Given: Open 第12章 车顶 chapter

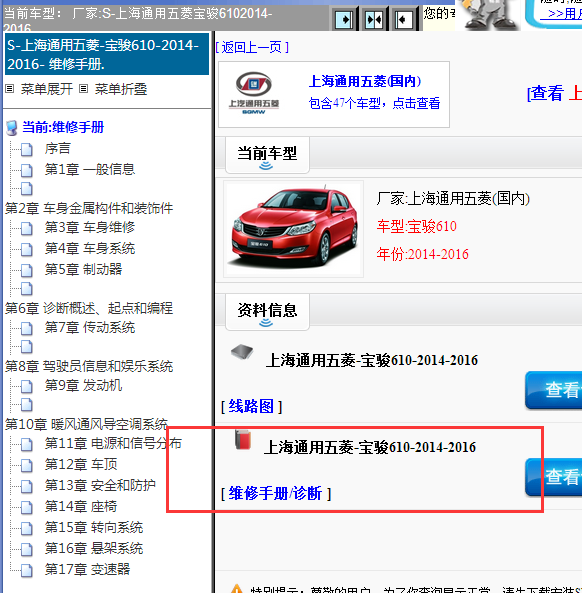Looking at the screenshot, I should 81,464.
